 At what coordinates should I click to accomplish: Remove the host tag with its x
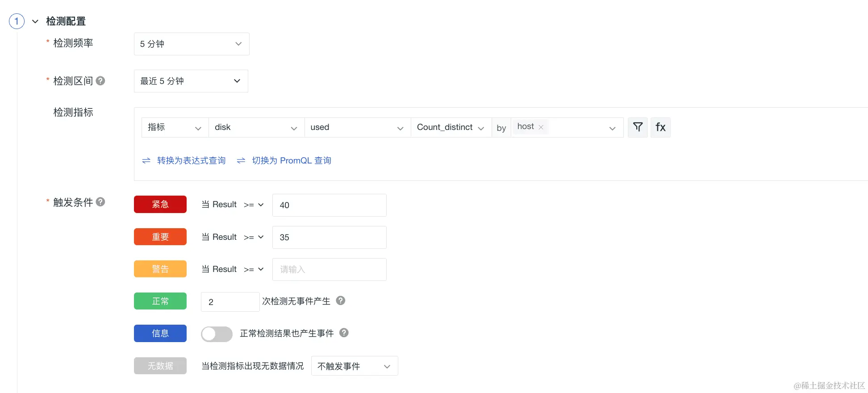coord(541,127)
